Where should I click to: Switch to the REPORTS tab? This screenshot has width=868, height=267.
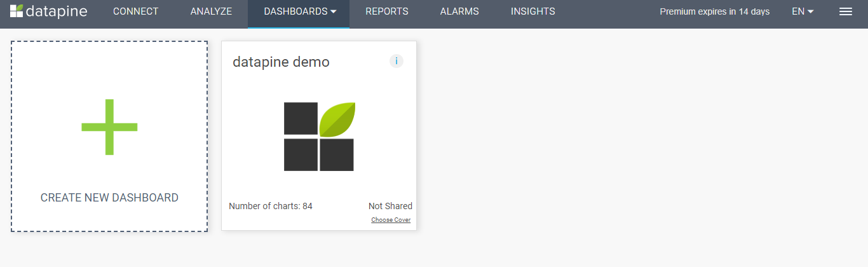tap(387, 11)
